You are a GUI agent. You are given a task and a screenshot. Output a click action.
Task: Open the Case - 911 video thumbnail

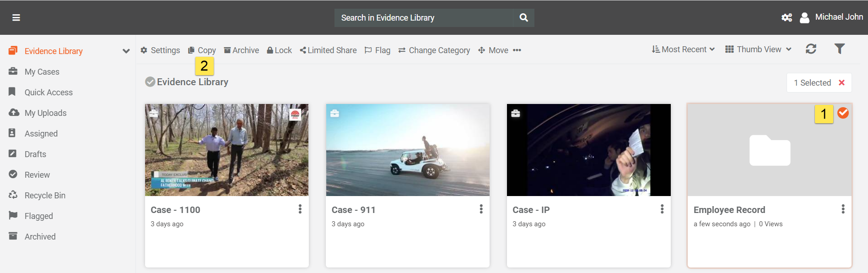tap(407, 150)
